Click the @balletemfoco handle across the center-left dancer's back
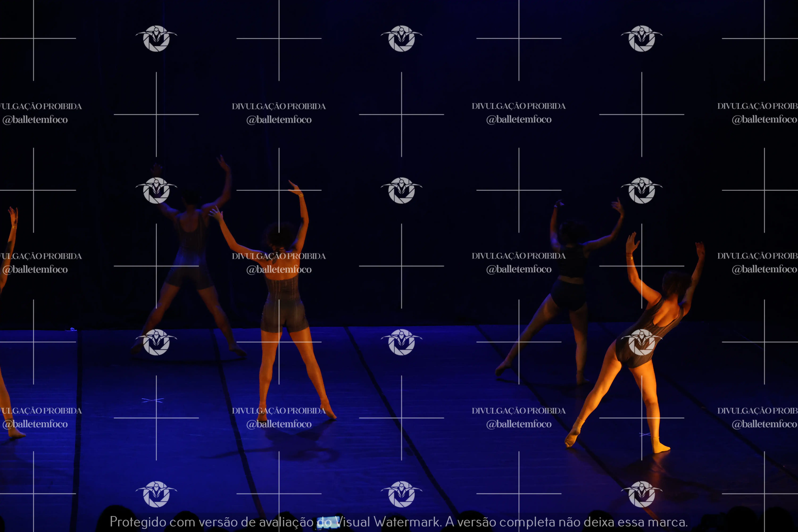This screenshot has width=798, height=532. click(x=279, y=269)
